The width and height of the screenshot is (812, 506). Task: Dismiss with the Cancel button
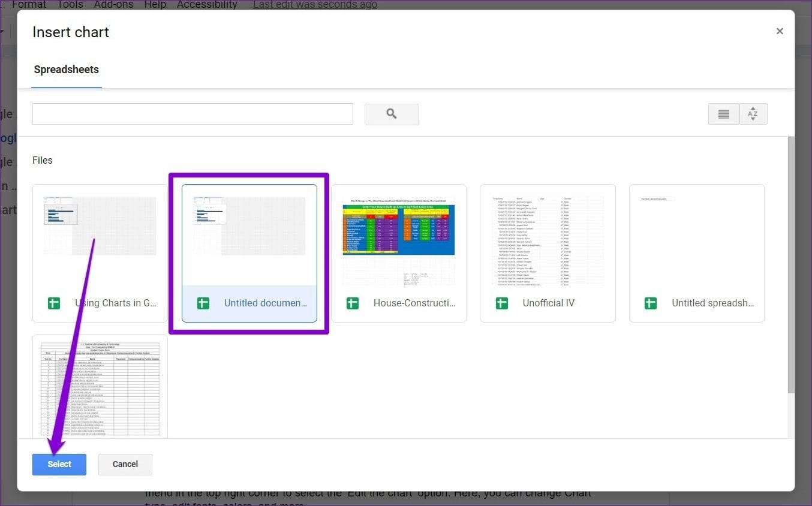[x=125, y=464]
